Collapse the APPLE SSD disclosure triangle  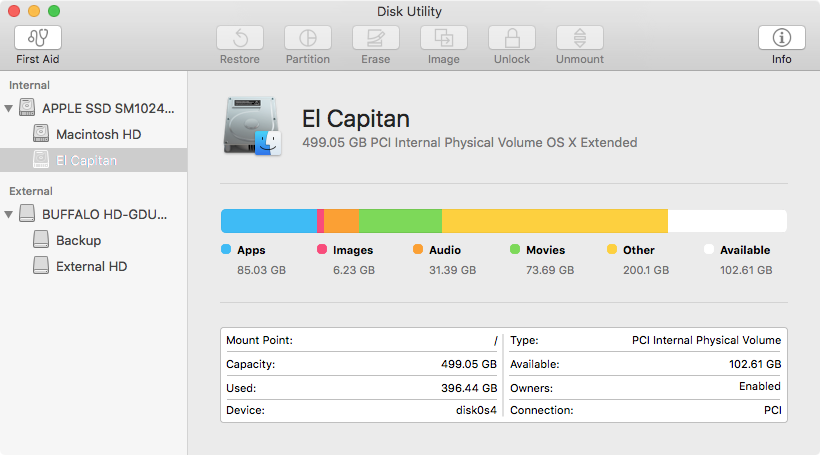[x=8, y=108]
